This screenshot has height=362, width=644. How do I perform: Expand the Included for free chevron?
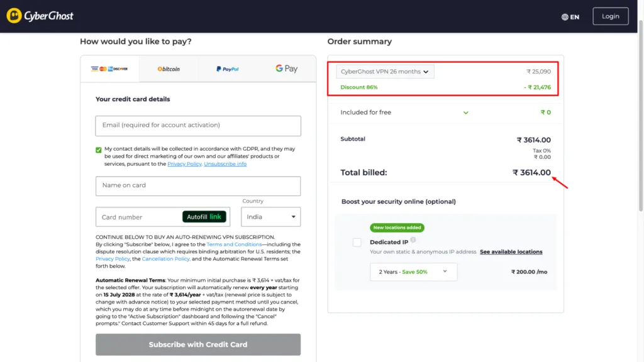click(x=466, y=112)
